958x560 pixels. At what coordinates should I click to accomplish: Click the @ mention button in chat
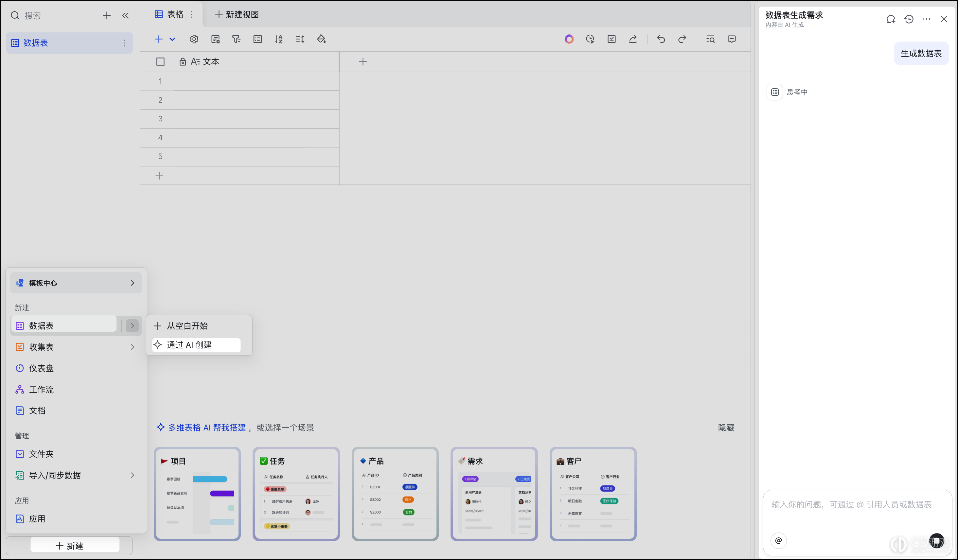coord(778,540)
